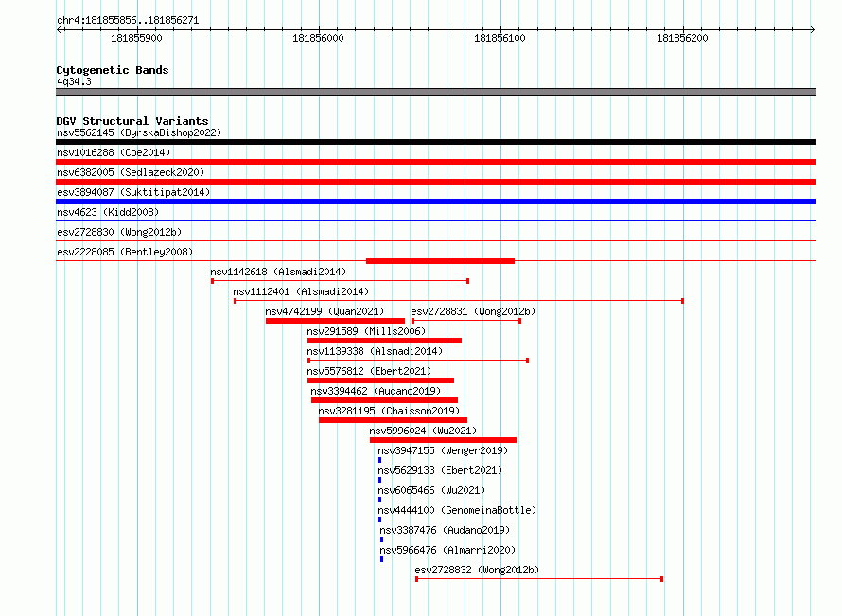This screenshot has height=616, width=842.
Task: Click the thick red esv2228085 segment
Action: (x=440, y=261)
